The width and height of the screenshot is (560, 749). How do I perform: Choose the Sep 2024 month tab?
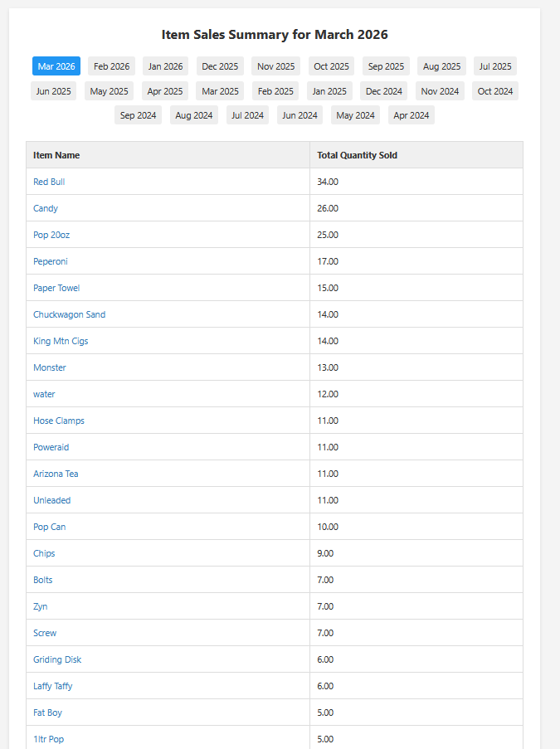point(138,115)
